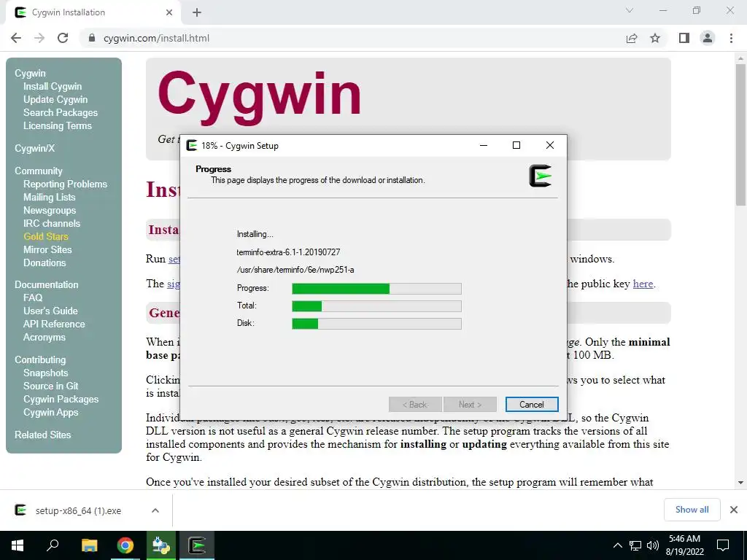Open the Windows Start menu
Viewport: 747px width, 560px height.
[18, 545]
